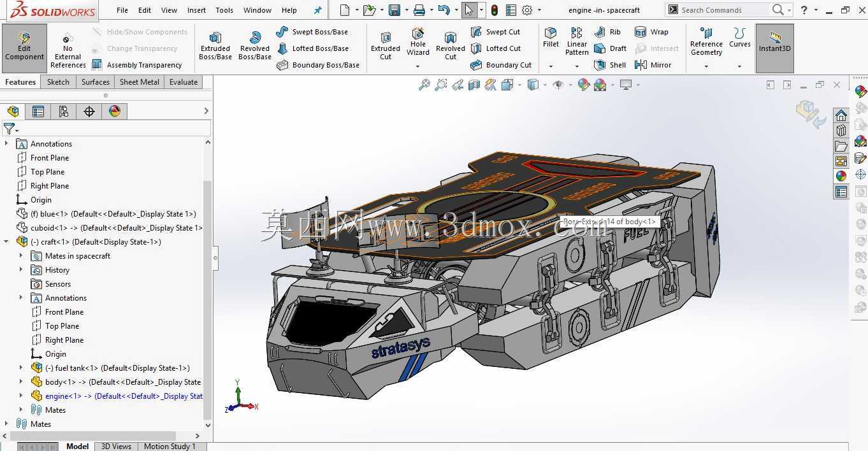Open the DisplayManager tab icon

(x=115, y=111)
